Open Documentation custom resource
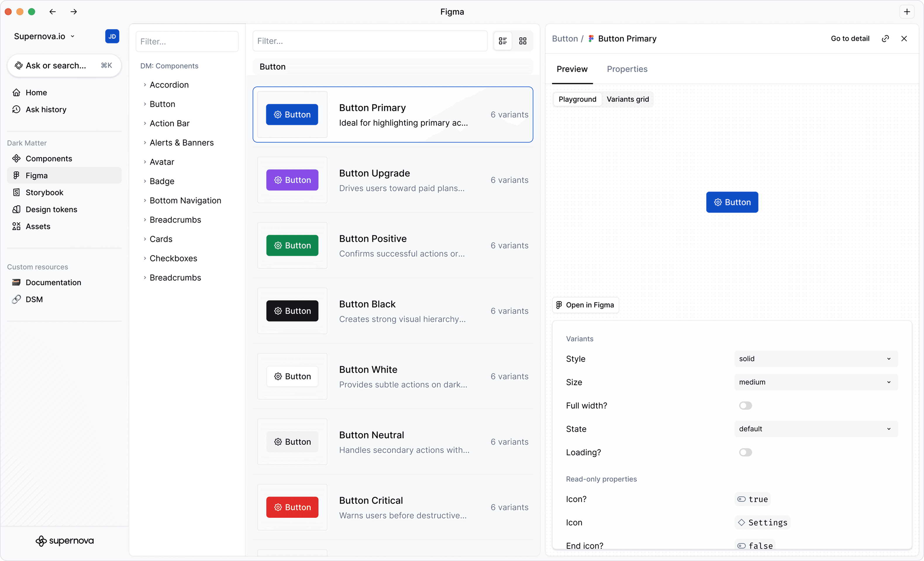The height and width of the screenshot is (561, 924). pos(64,282)
